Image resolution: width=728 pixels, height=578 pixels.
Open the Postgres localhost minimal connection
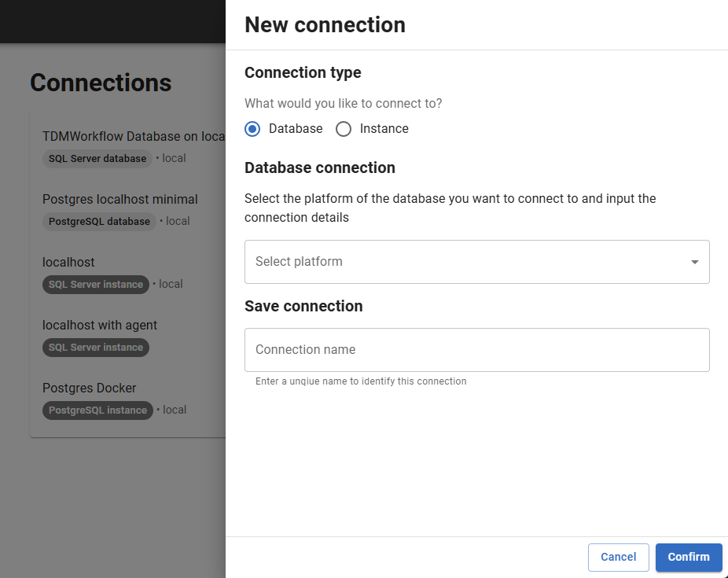pyautogui.click(x=120, y=199)
